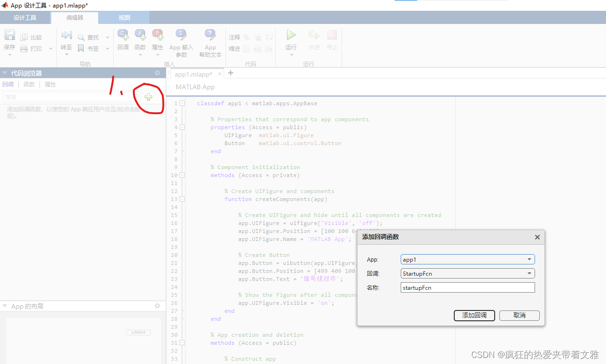The width and height of the screenshot is (606, 364).
Task: Select the 属性 tab in 代码浏览器
Action: point(50,85)
